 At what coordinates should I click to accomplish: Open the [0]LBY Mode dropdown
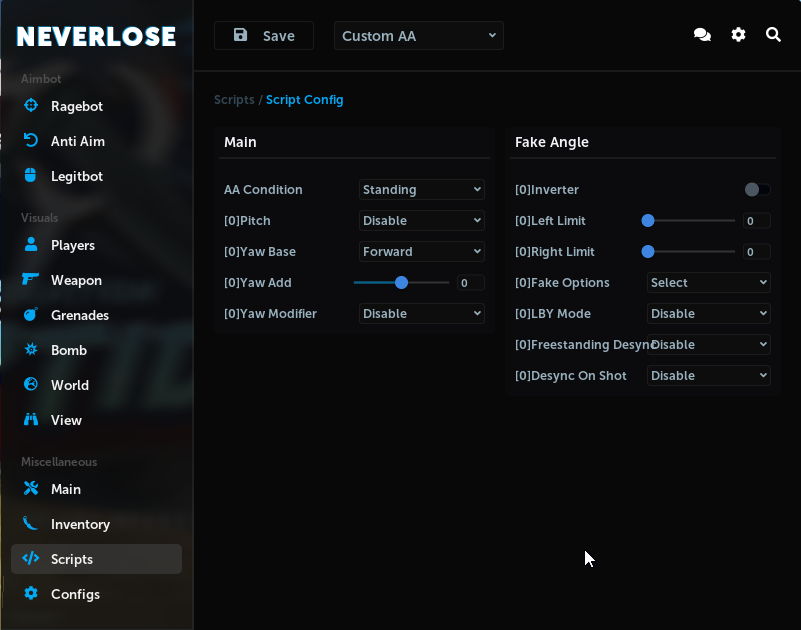click(x=708, y=314)
